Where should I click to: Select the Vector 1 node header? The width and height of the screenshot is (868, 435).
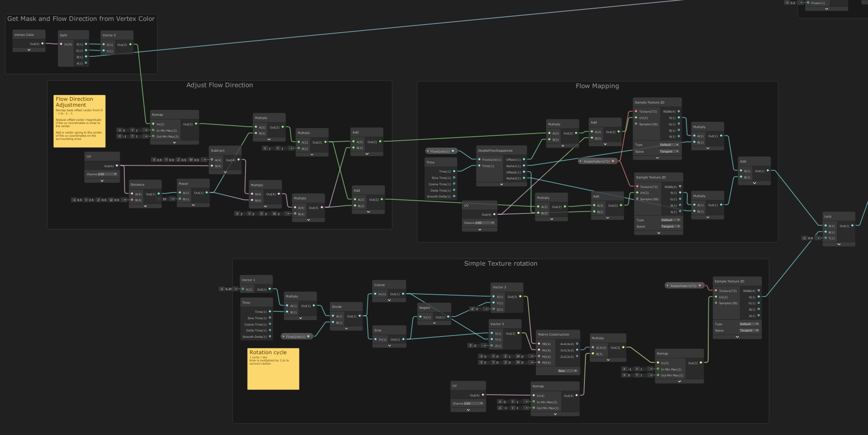pyautogui.click(x=256, y=280)
